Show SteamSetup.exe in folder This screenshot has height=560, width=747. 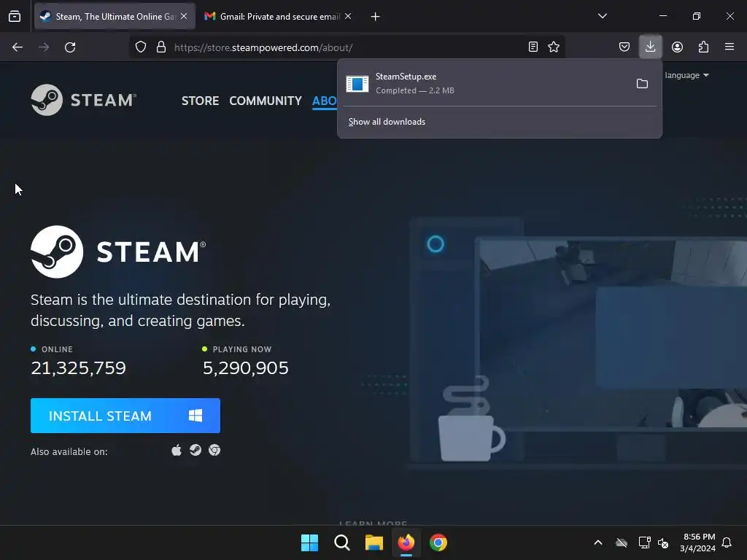click(642, 84)
